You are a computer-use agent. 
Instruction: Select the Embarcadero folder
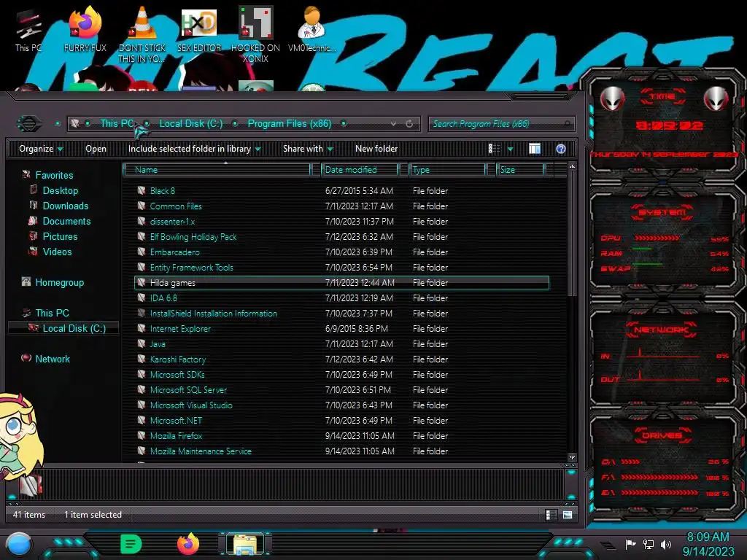[175, 252]
